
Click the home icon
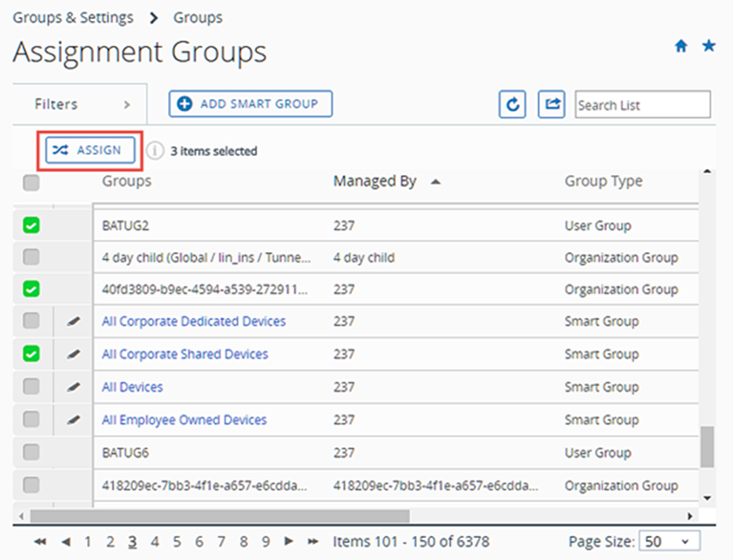[x=681, y=46]
